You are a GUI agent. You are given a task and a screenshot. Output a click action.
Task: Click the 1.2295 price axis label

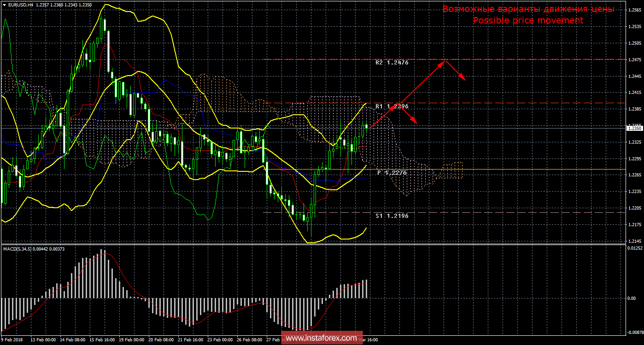click(634, 159)
